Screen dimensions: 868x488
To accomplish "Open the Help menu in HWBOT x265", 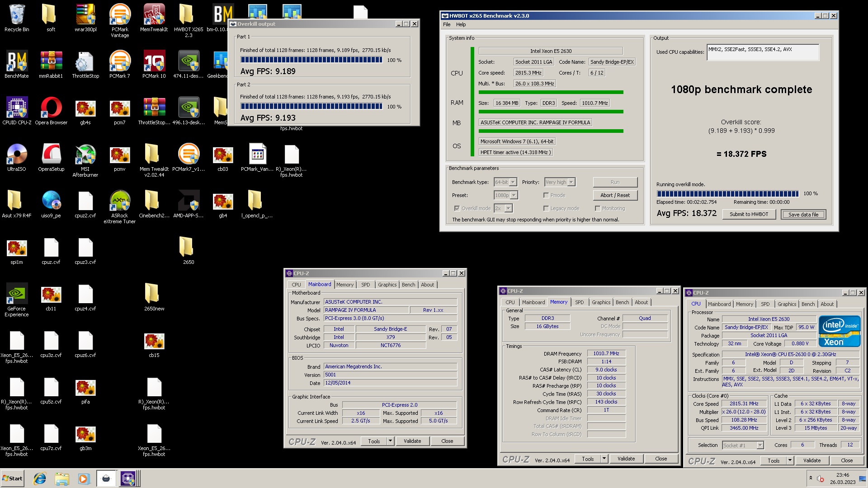I will 461,24.
